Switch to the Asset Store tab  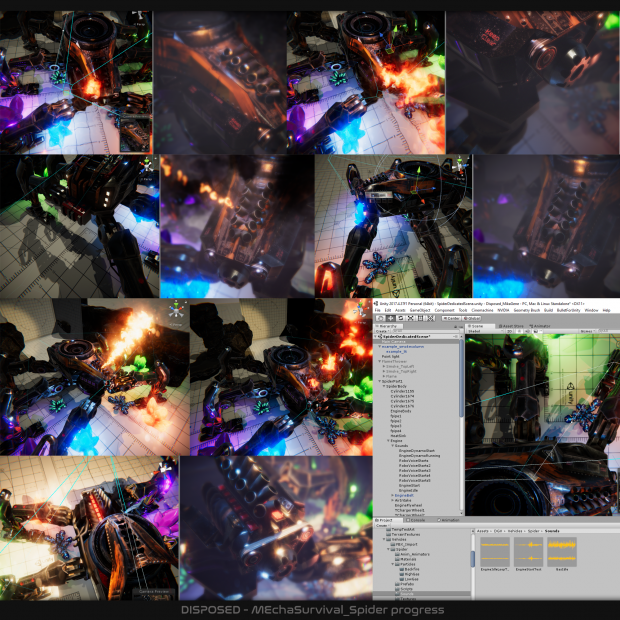[x=511, y=326]
